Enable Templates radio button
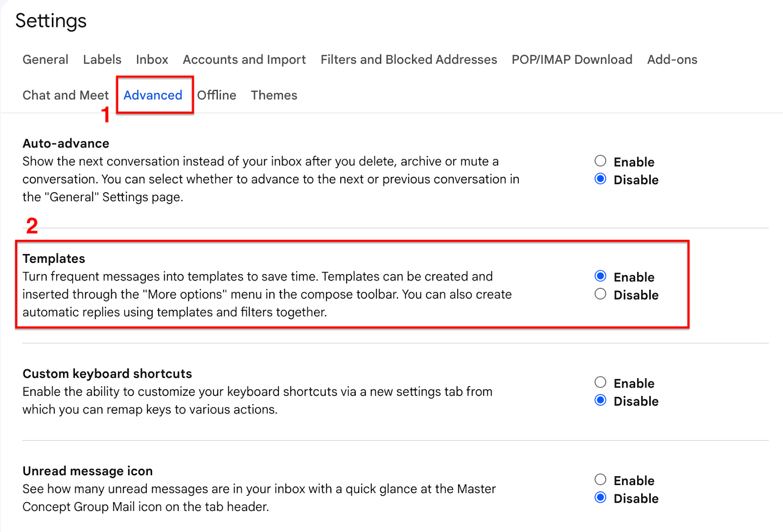The width and height of the screenshot is (783, 532). coord(600,276)
